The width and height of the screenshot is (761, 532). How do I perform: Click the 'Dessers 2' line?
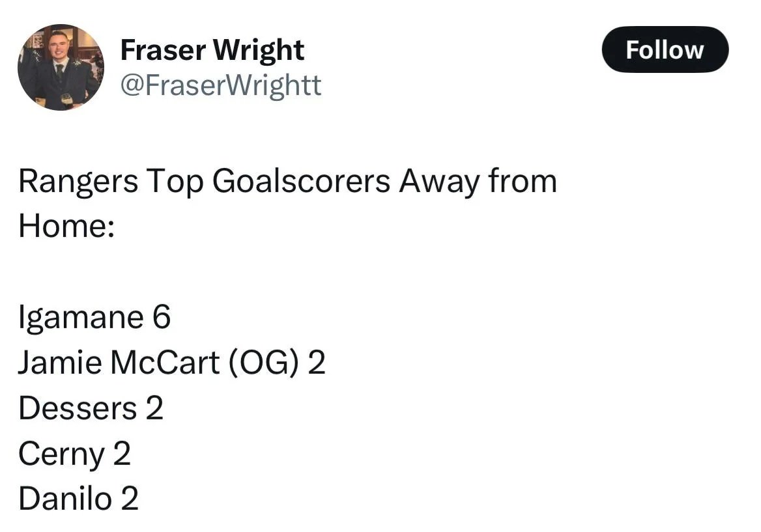pyautogui.click(x=91, y=408)
